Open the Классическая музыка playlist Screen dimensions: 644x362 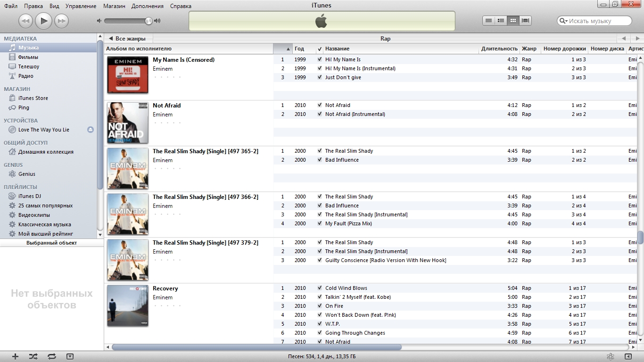pyautogui.click(x=49, y=224)
